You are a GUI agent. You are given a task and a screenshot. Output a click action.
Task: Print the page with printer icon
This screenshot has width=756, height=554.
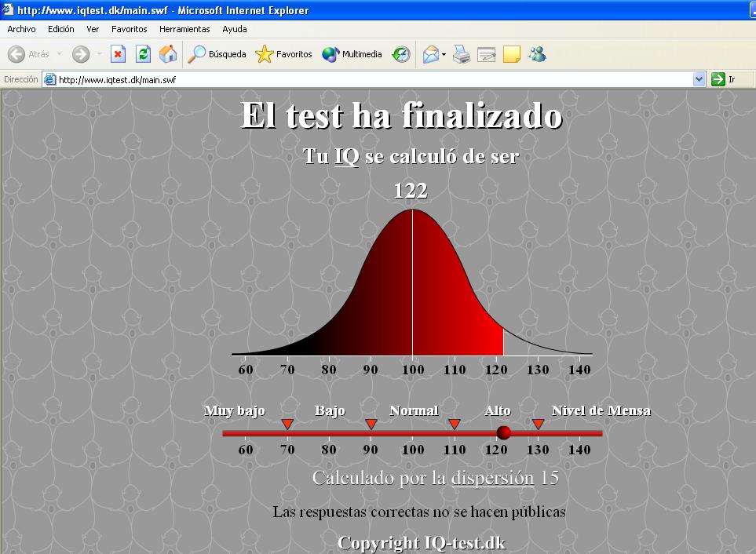[x=462, y=54]
